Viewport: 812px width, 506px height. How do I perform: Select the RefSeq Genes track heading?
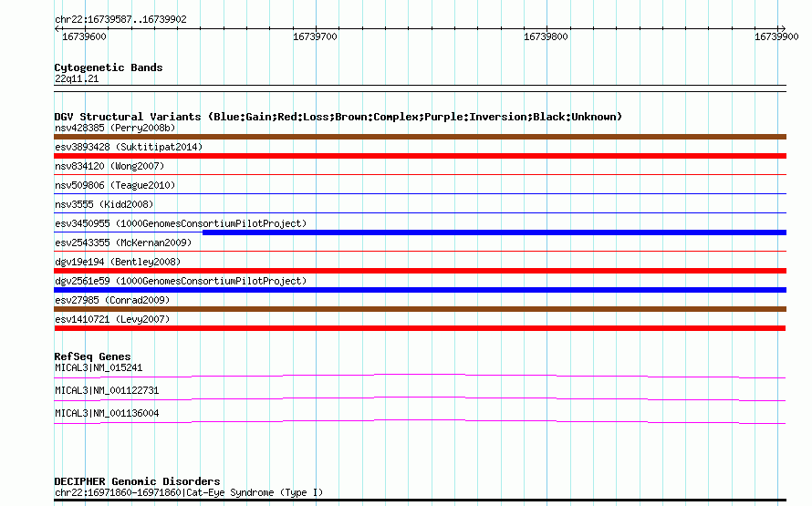tap(92, 356)
